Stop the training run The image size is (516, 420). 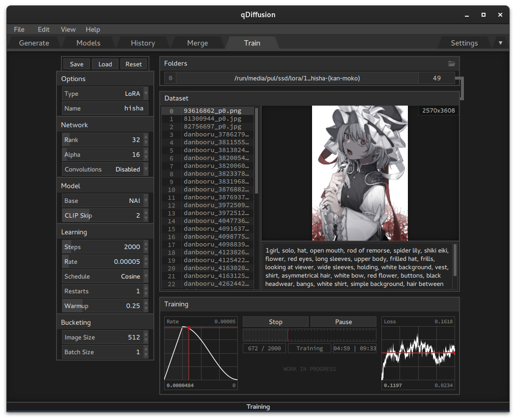tap(276, 322)
